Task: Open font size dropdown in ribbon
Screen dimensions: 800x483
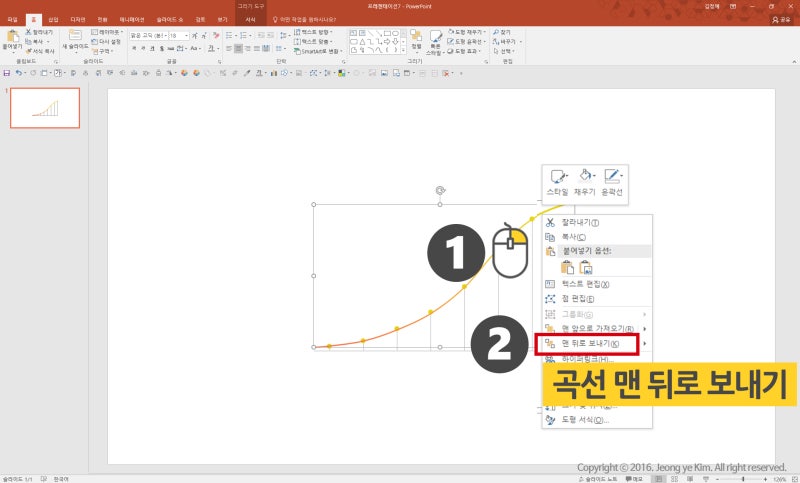Action: 186,35
